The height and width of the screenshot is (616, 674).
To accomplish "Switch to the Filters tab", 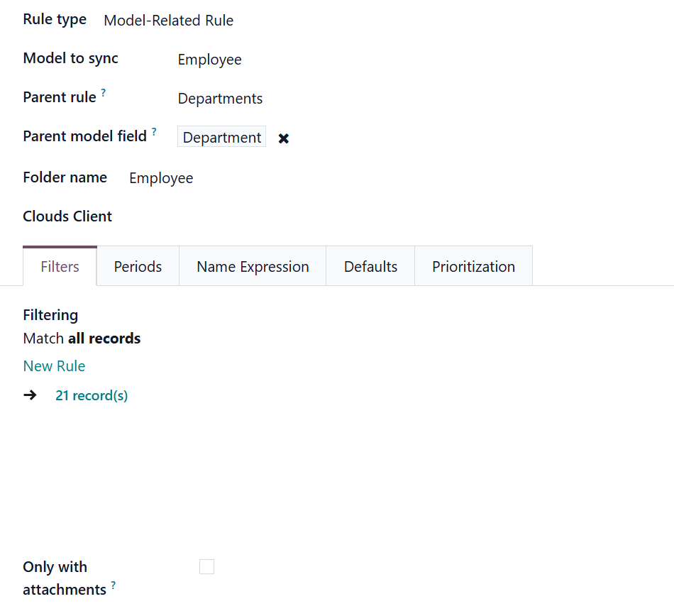I will pos(60,267).
